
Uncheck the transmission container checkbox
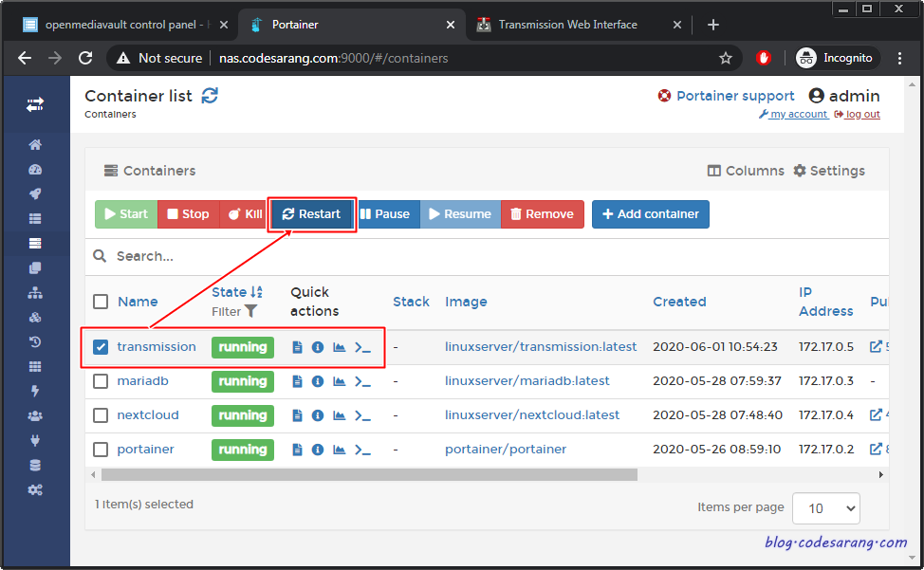tap(101, 347)
